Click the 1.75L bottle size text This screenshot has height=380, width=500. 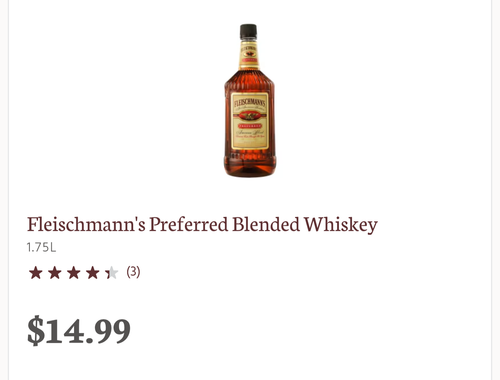(41, 248)
